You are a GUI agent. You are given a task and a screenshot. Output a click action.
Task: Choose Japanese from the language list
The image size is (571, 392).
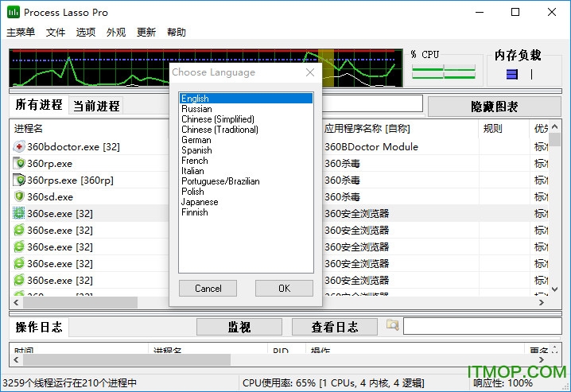(x=200, y=202)
